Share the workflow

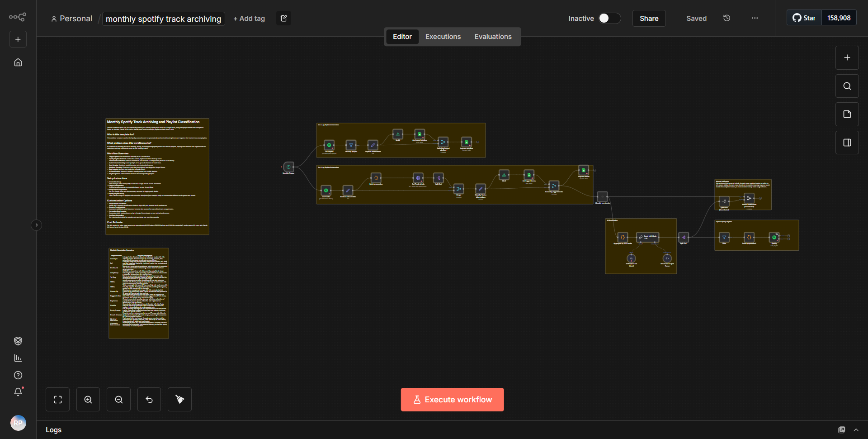649,18
